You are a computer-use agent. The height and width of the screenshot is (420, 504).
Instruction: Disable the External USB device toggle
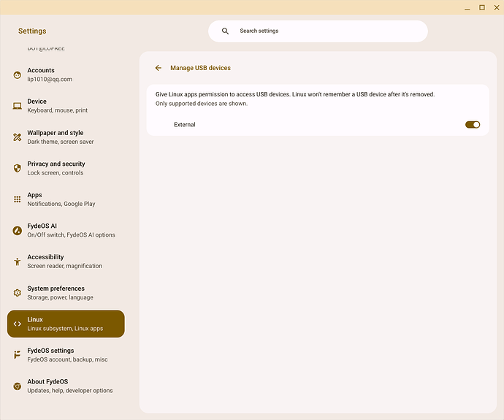point(472,125)
